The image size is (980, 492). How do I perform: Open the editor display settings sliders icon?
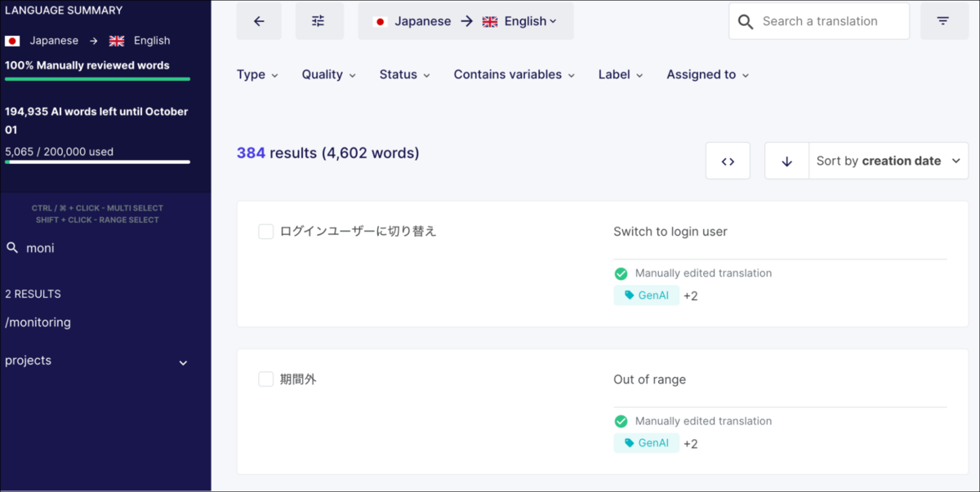[319, 20]
